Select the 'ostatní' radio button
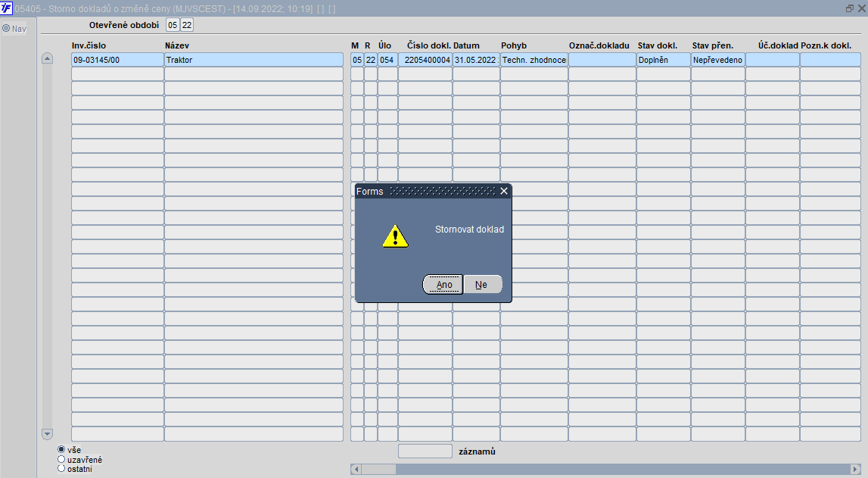The height and width of the screenshot is (478, 868). point(61,469)
